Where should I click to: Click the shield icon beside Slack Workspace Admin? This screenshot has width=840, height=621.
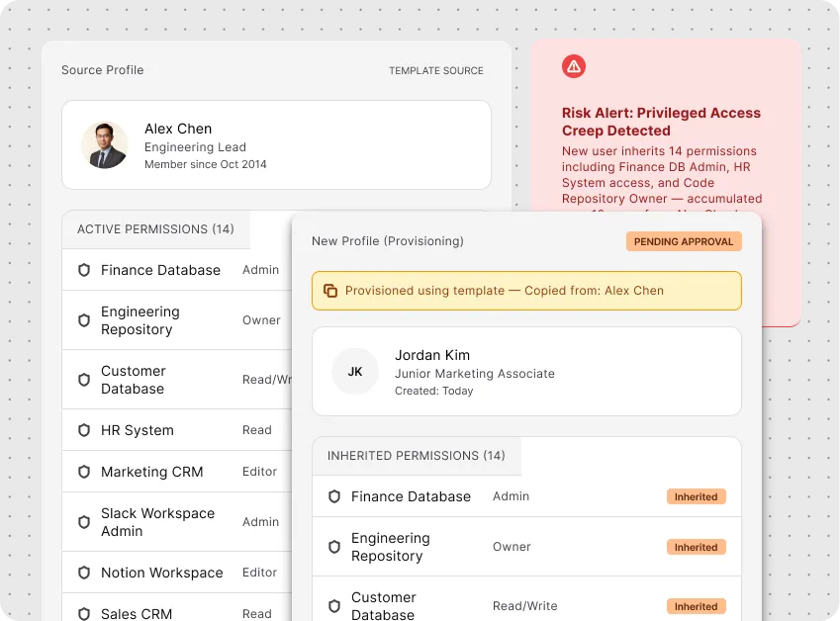click(x=84, y=522)
